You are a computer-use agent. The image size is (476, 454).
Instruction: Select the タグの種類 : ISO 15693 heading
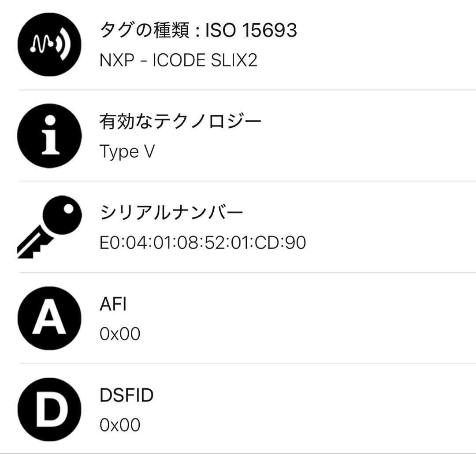tap(198, 30)
